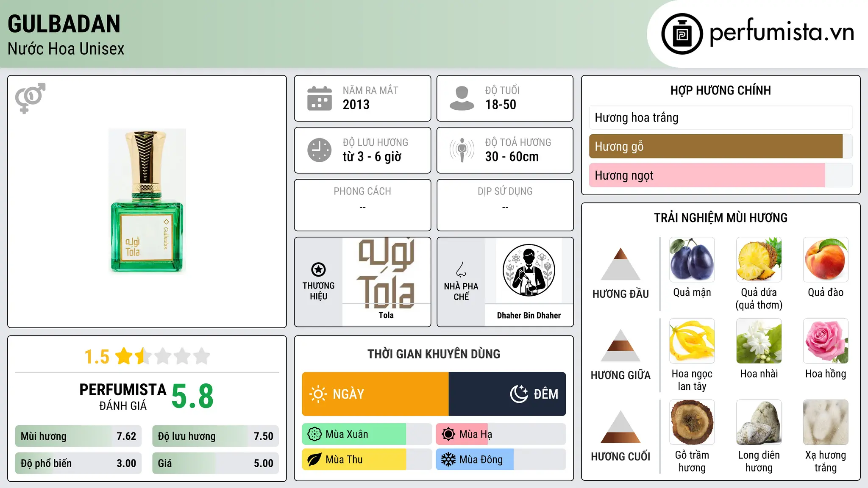
Task: Click the leaf icon for Mùa Thu
Action: [314, 460]
